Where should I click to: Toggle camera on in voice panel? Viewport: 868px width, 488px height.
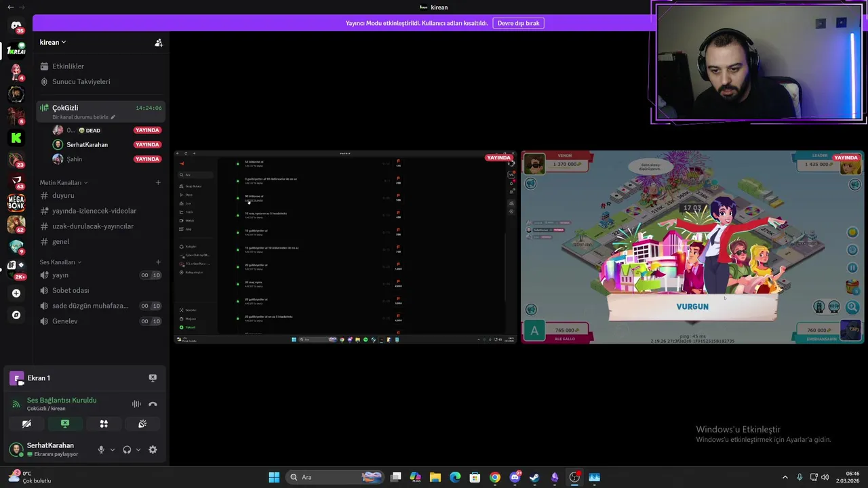coord(26,424)
